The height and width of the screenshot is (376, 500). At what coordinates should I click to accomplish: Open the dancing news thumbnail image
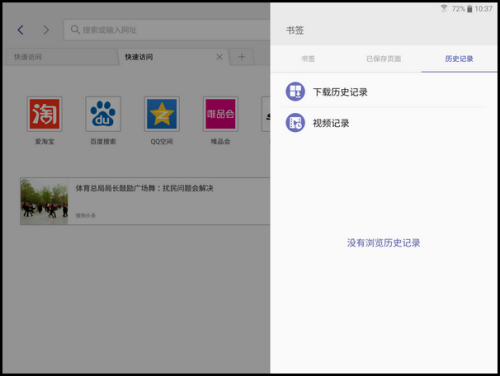point(44,201)
